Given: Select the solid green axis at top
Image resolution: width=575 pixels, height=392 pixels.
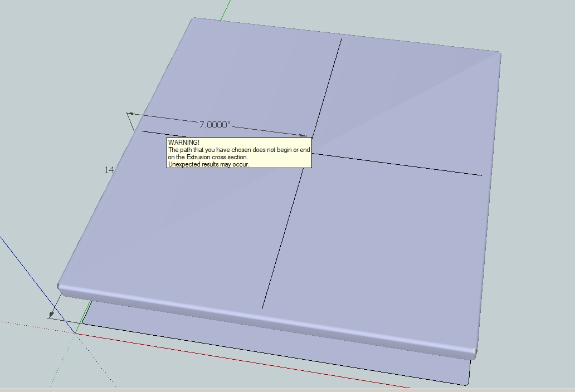Looking at the screenshot, I should pos(226,9).
